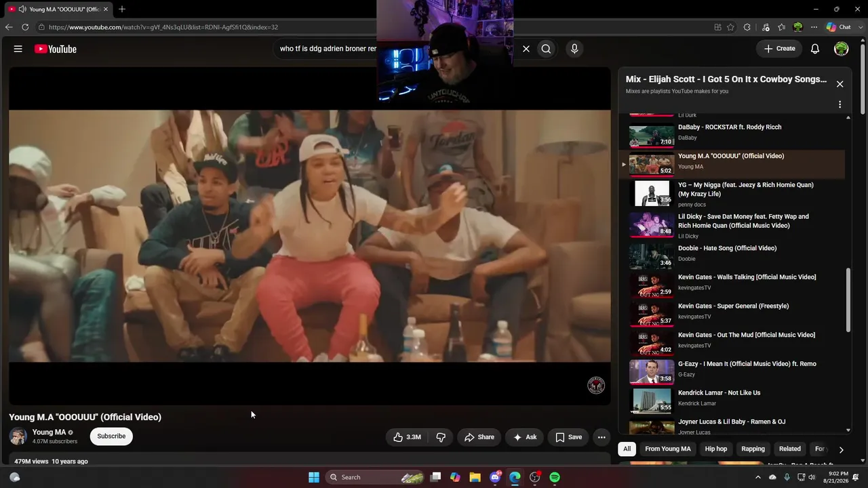Screen dimensions: 868x488
Task: Open the Create menu
Action: pyautogui.click(x=779, y=49)
